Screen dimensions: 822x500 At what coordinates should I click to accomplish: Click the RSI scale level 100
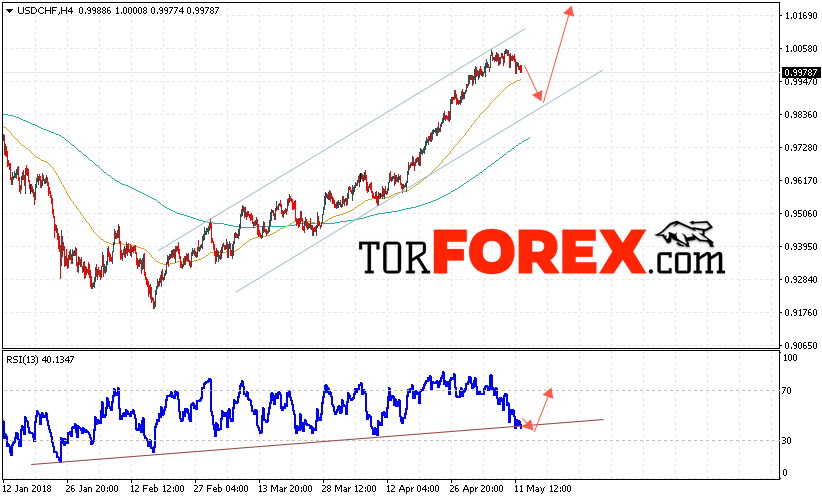tap(789, 358)
